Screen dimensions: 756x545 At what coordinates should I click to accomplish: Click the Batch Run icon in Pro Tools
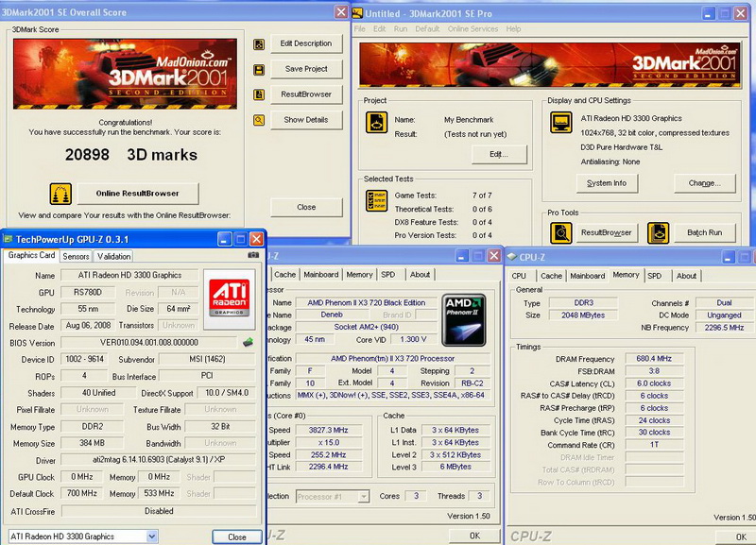click(658, 233)
